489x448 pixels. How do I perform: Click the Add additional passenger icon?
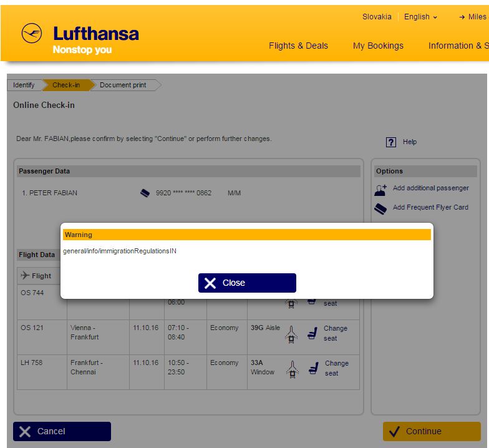coord(380,190)
